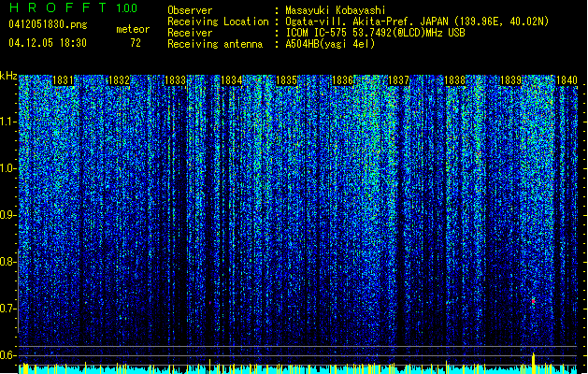The height and width of the screenshot is (374, 588).
Task: Select the file name 0412051830.png
Action: [x=48, y=25]
